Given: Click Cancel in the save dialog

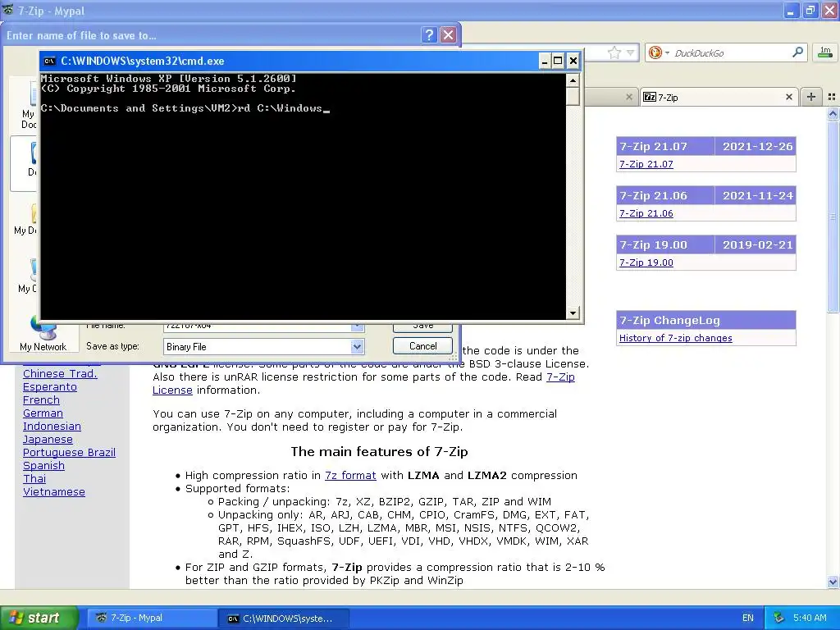Looking at the screenshot, I should coord(422,346).
